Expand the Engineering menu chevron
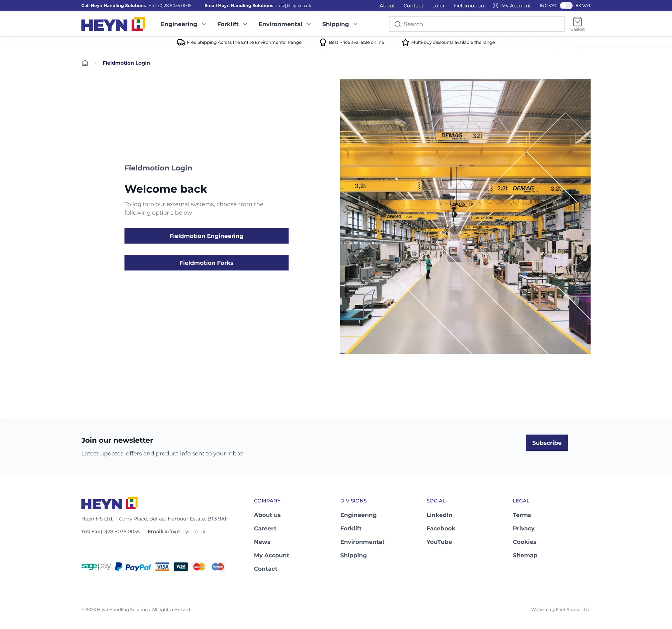672x629 pixels. tap(203, 24)
